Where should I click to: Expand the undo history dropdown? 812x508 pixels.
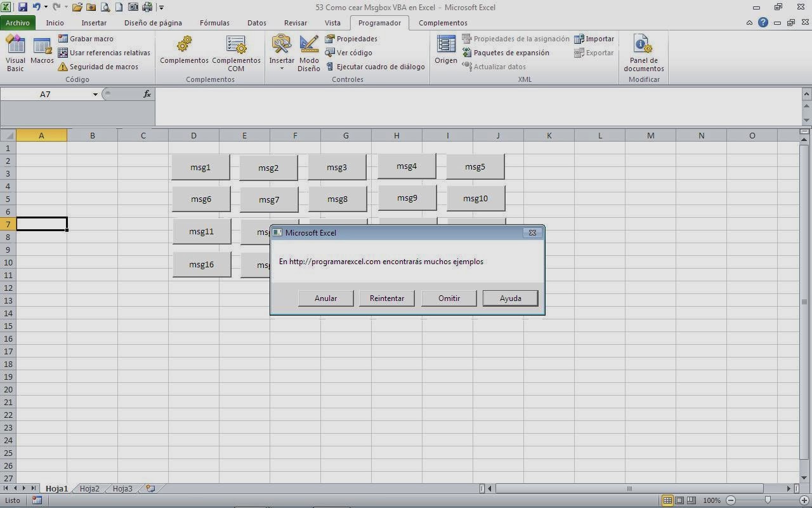46,8
